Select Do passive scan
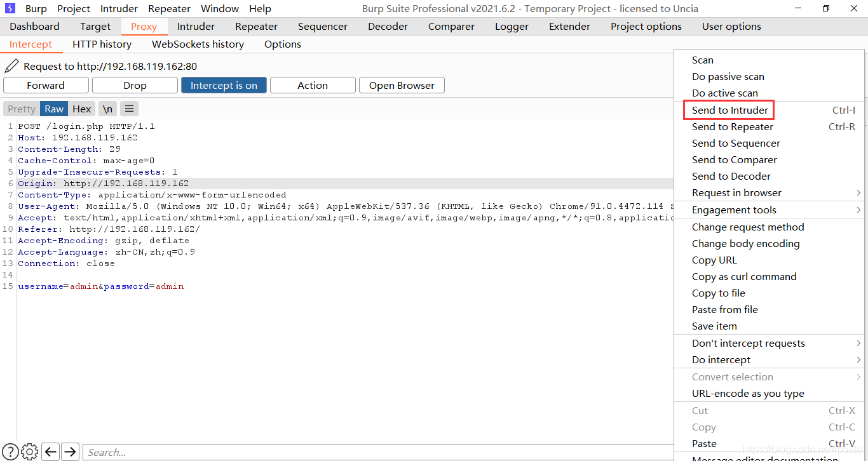The width and height of the screenshot is (868, 461). [x=769, y=76]
